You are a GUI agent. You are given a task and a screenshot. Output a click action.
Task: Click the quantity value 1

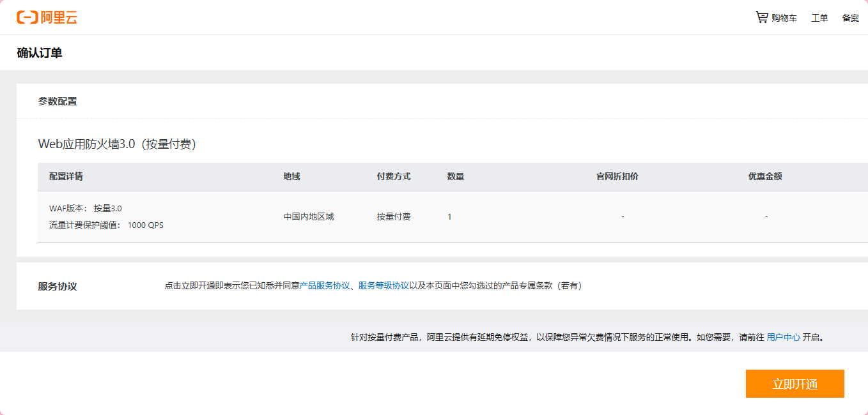click(449, 216)
